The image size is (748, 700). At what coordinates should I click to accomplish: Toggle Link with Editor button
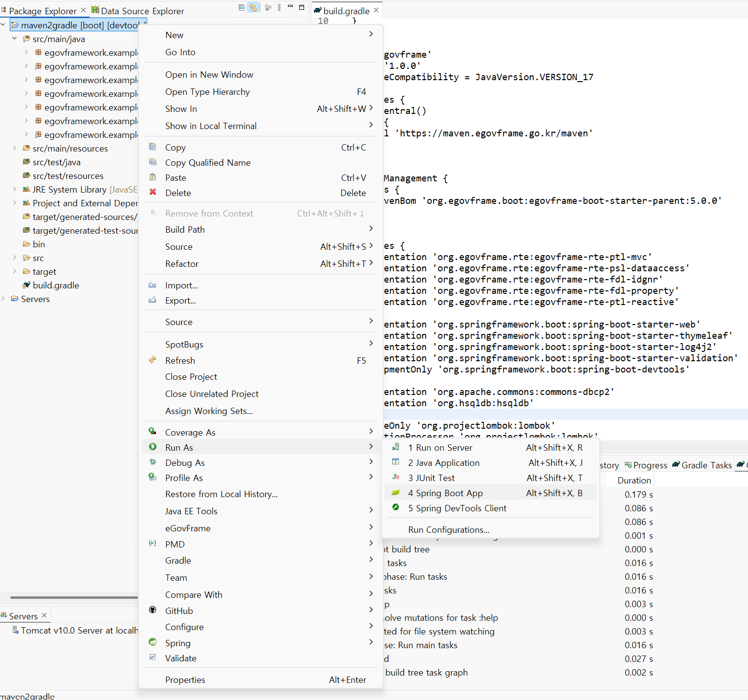pos(253,7)
